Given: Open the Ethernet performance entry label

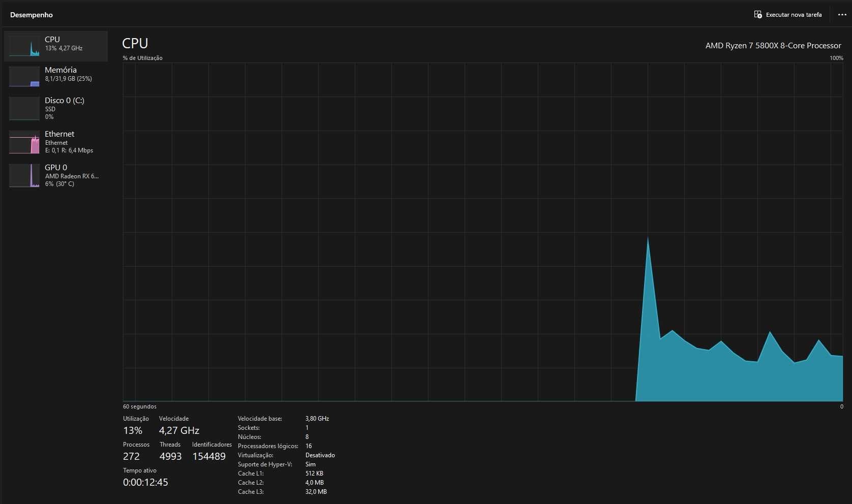Looking at the screenshot, I should pyautogui.click(x=59, y=134).
